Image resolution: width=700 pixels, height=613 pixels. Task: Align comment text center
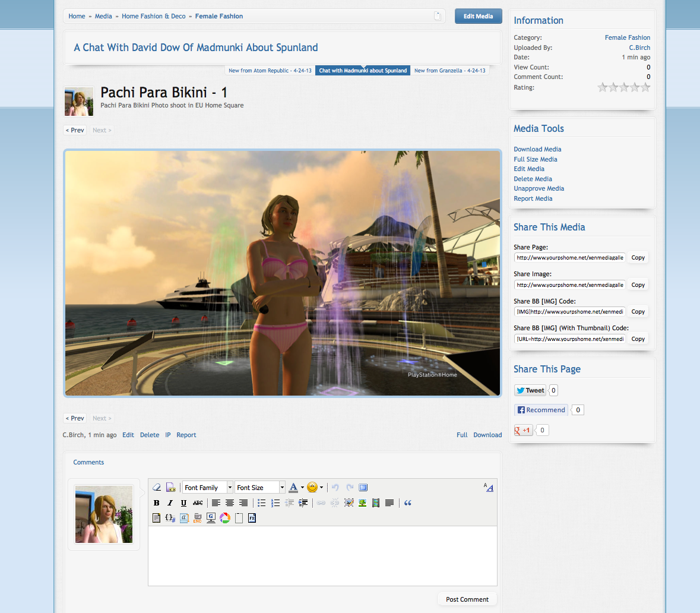tap(230, 503)
